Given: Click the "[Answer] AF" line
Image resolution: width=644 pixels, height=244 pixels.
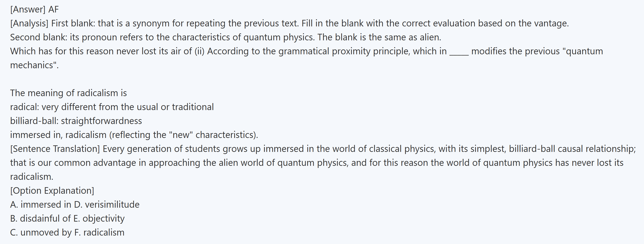Looking at the screenshot, I should pos(34,10).
